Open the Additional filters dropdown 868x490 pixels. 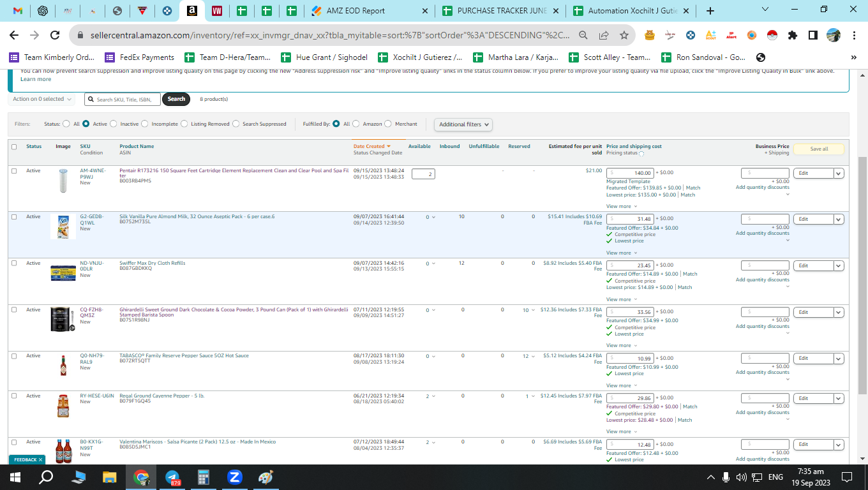click(463, 124)
